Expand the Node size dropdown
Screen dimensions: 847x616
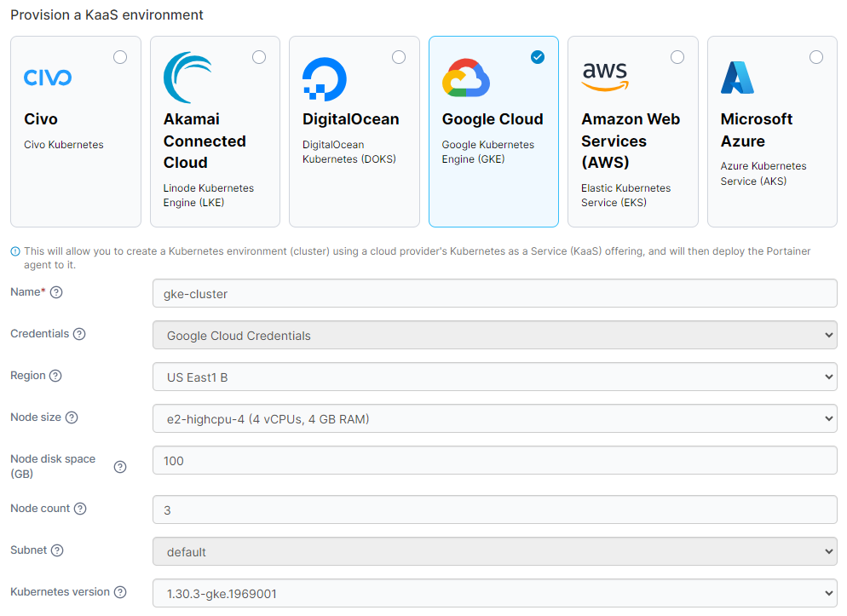click(494, 418)
